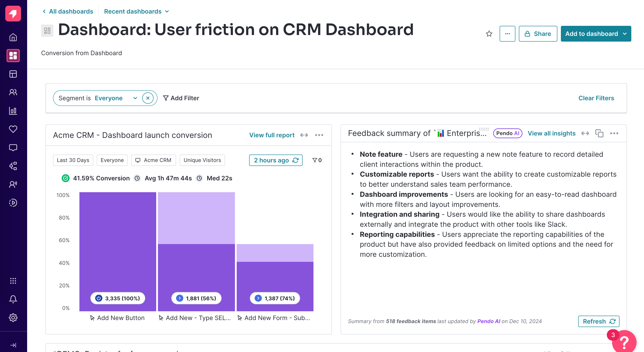Copy the feedback summary with the copy icon
Image resolution: width=644 pixels, height=352 pixels.
pyautogui.click(x=599, y=133)
